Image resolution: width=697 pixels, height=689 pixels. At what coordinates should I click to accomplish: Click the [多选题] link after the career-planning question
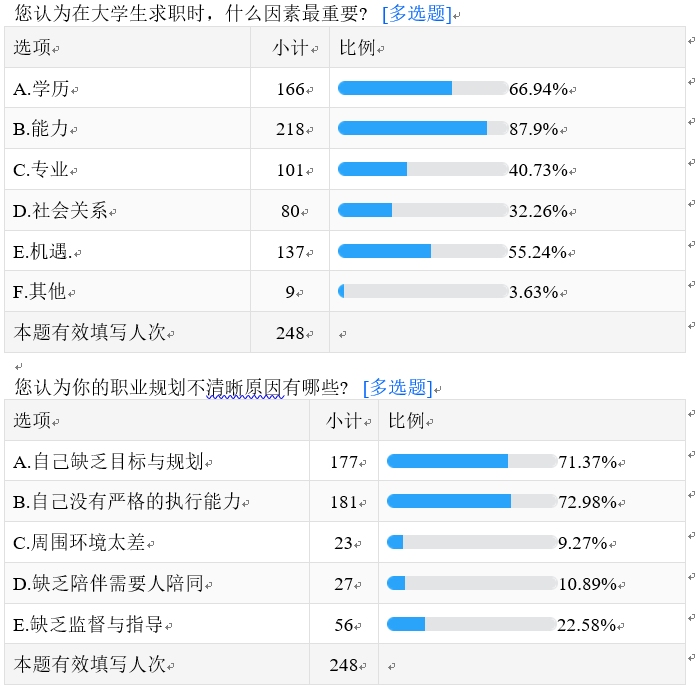[x=396, y=387]
